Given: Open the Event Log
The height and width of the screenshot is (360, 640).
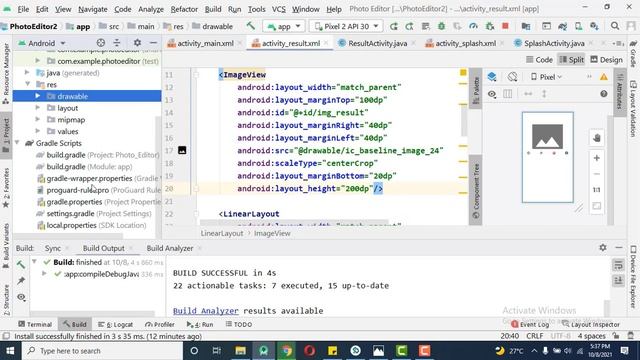Looking at the screenshot, I should (530, 324).
